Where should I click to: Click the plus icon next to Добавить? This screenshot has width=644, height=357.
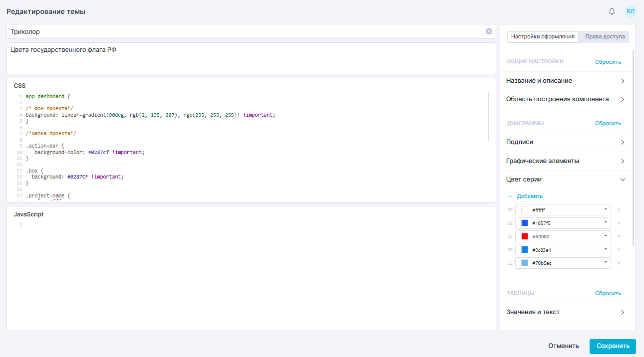point(510,196)
